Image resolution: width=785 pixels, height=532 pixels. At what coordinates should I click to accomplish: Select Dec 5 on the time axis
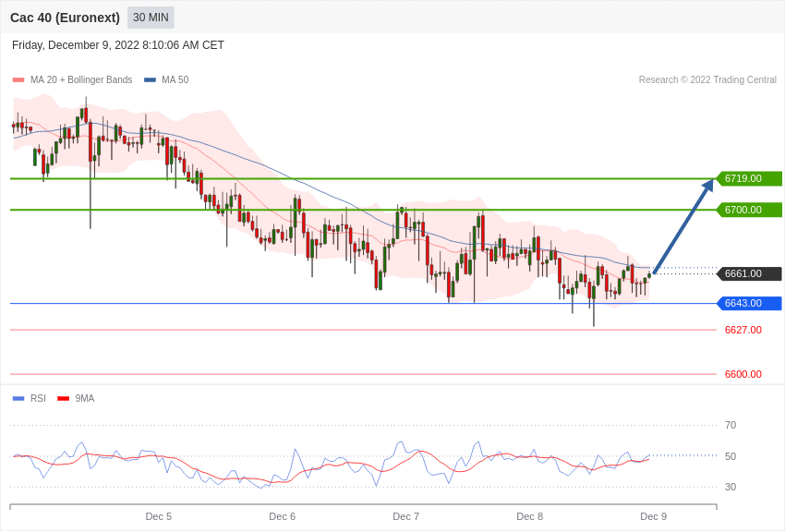click(x=158, y=516)
